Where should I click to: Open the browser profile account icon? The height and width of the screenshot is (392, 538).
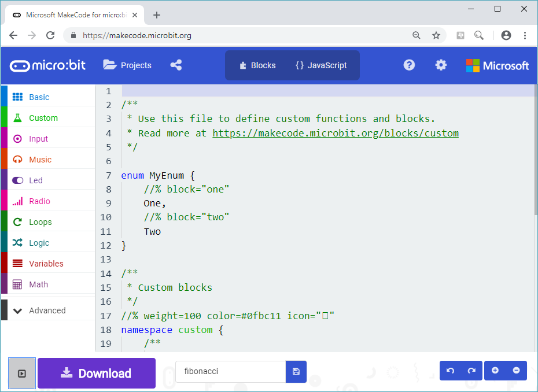click(506, 35)
